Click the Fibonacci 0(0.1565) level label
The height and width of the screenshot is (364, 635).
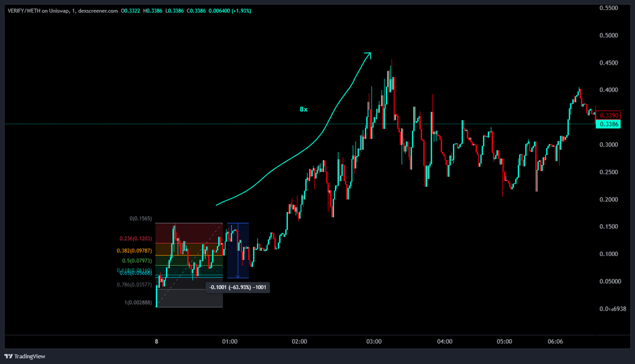point(141,219)
